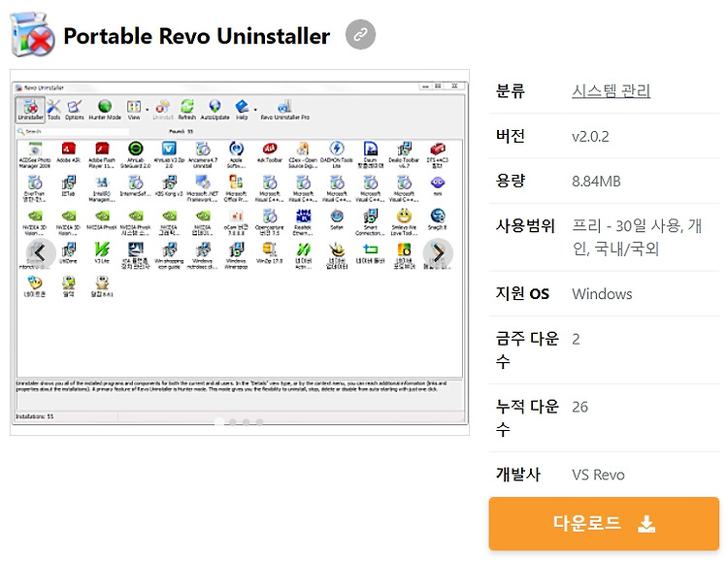Jump to the second carousel dot
This screenshot has width=728, height=564.
click(x=233, y=421)
